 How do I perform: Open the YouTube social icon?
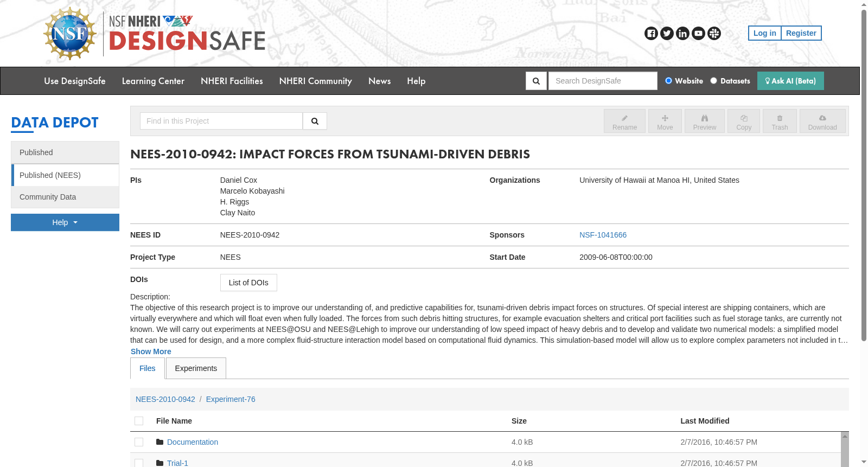click(x=698, y=34)
